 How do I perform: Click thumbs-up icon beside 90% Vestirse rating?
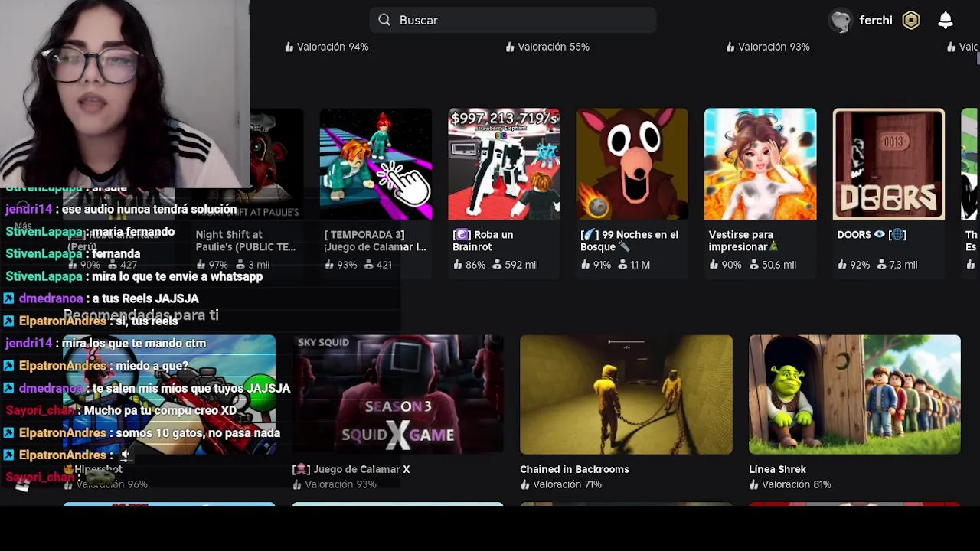[x=714, y=265]
